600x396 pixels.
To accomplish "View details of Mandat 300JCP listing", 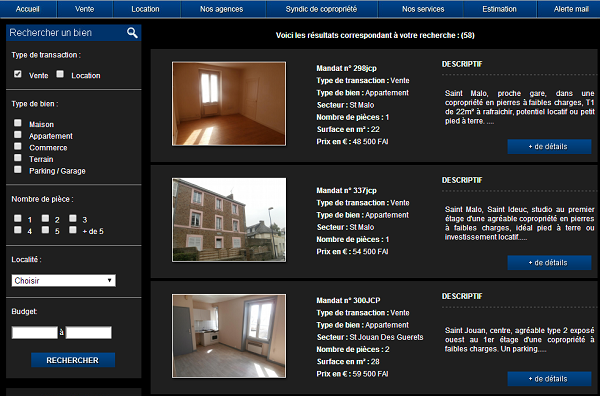I will pyautogui.click(x=549, y=379).
